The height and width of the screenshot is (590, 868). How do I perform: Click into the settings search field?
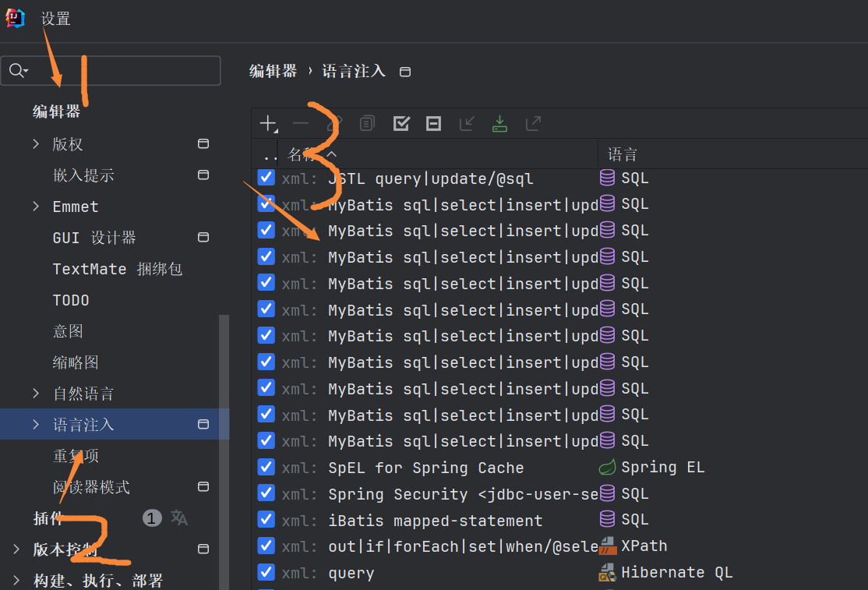click(x=111, y=70)
